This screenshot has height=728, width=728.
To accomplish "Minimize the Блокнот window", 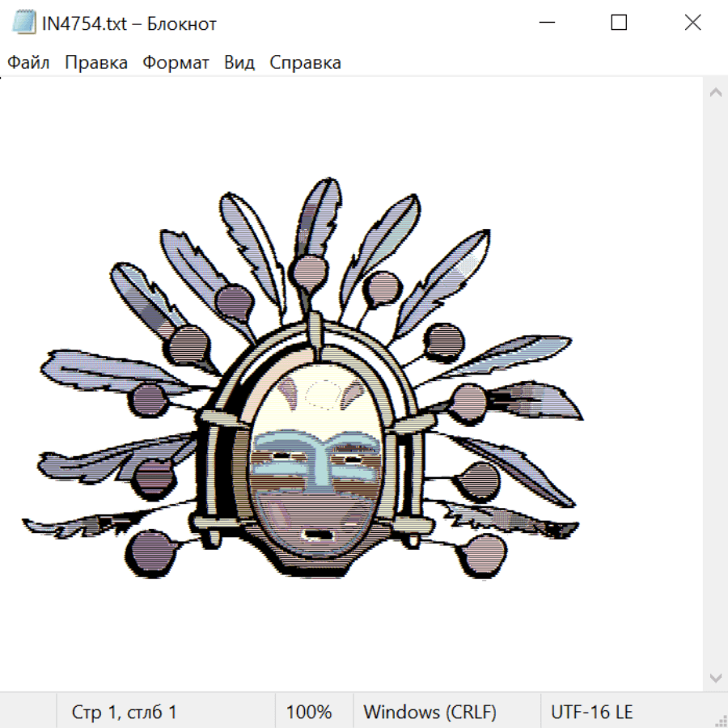I will 545,23.
